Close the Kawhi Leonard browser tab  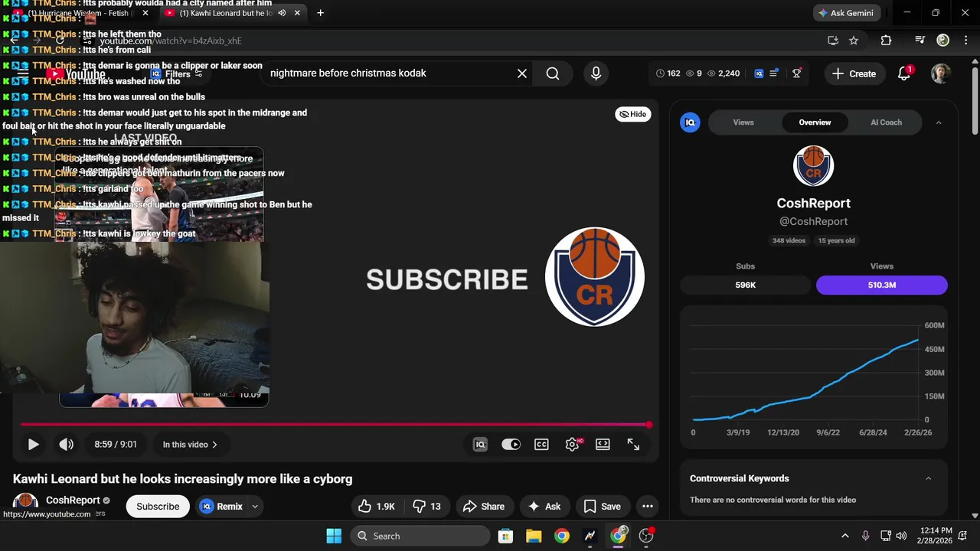[297, 13]
